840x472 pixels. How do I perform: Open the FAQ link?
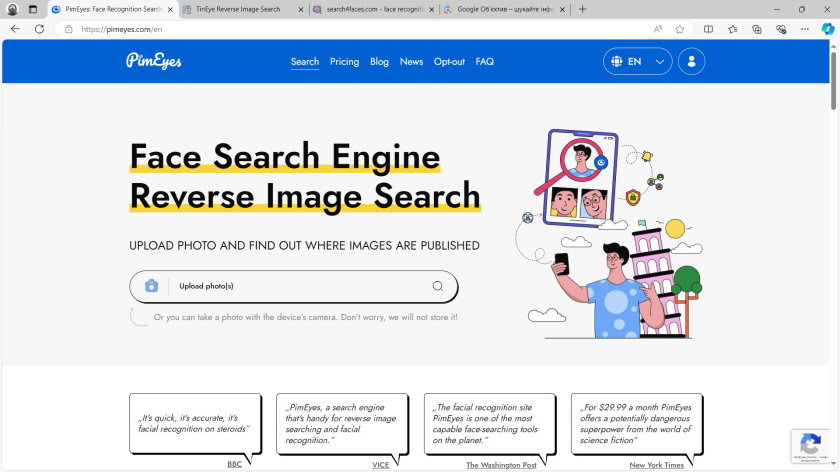pyautogui.click(x=485, y=61)
